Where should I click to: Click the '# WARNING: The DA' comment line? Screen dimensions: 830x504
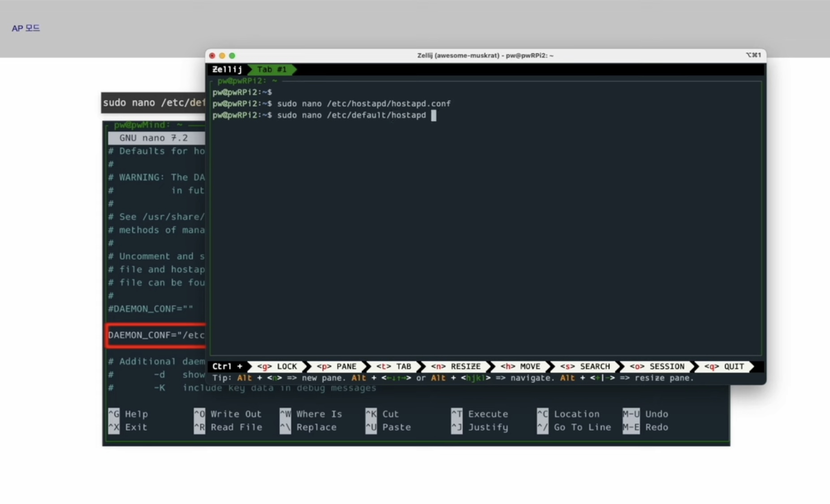156,177
